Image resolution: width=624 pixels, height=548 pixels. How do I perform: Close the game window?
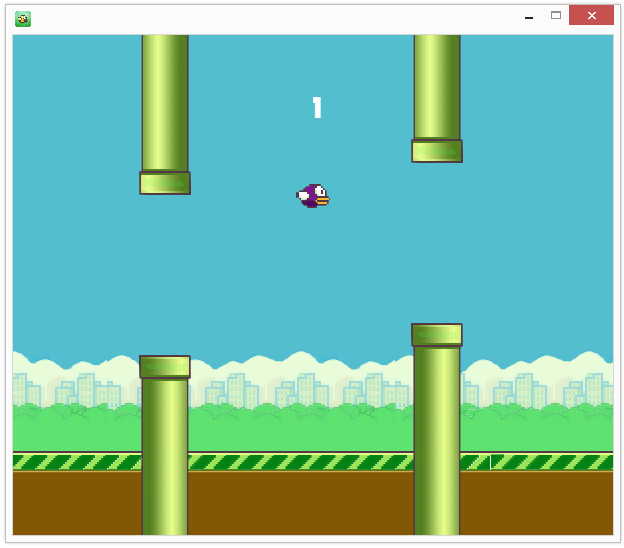[591, 16]
